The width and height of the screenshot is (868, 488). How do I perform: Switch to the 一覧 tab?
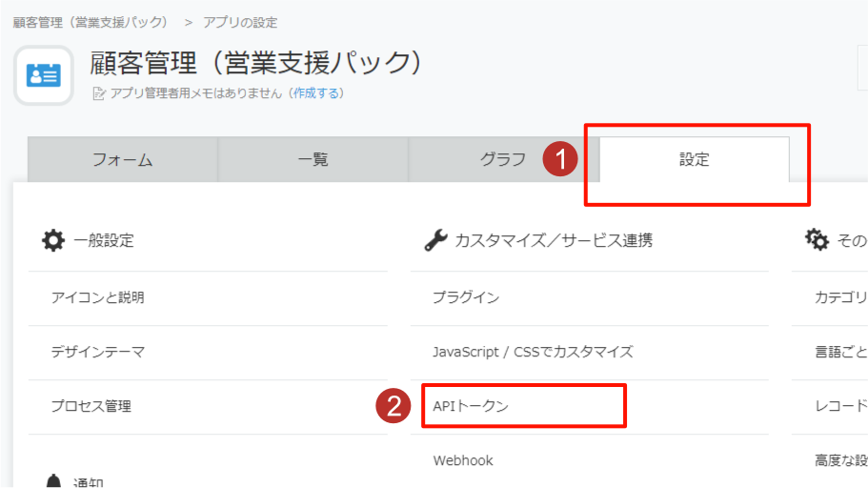[313, 160]
